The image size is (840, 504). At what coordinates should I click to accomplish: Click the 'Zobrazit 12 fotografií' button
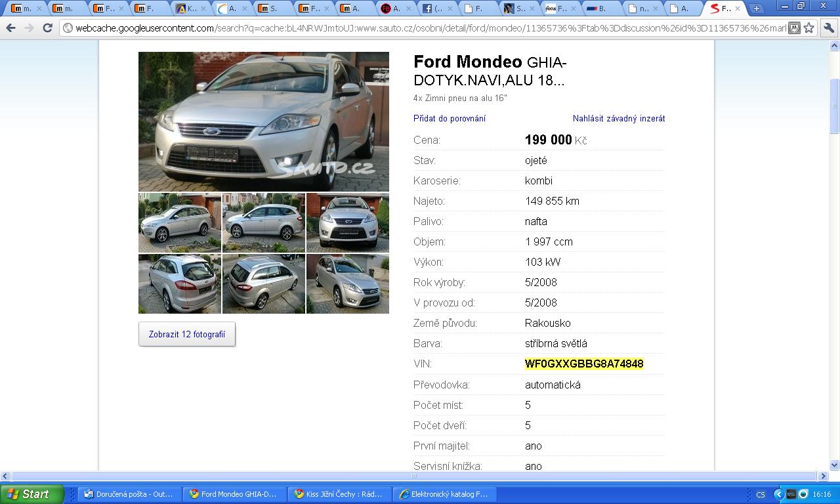click(187, 334)
